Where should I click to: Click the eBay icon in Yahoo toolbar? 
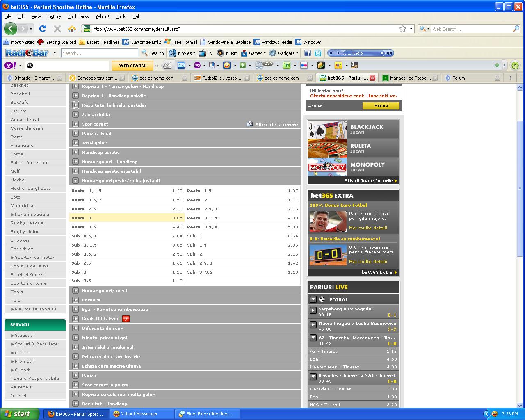338,65
